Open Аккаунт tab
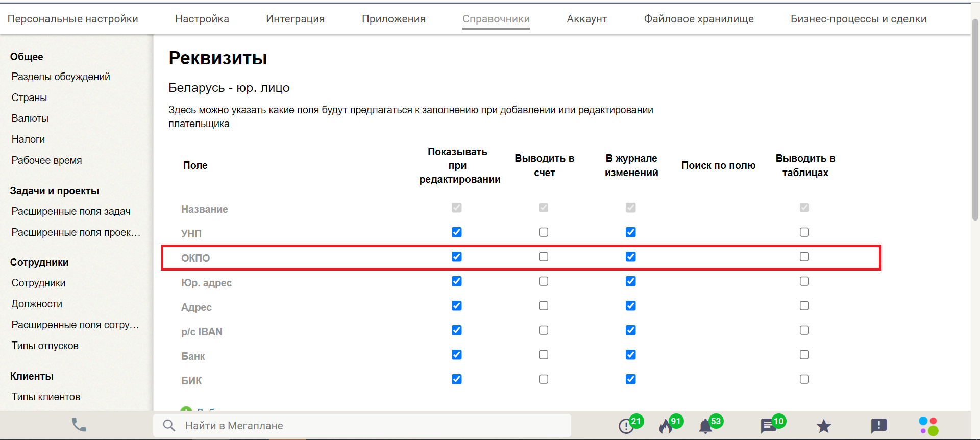The height and width of the screenshot is (440, 980). (x=587, y=19)
